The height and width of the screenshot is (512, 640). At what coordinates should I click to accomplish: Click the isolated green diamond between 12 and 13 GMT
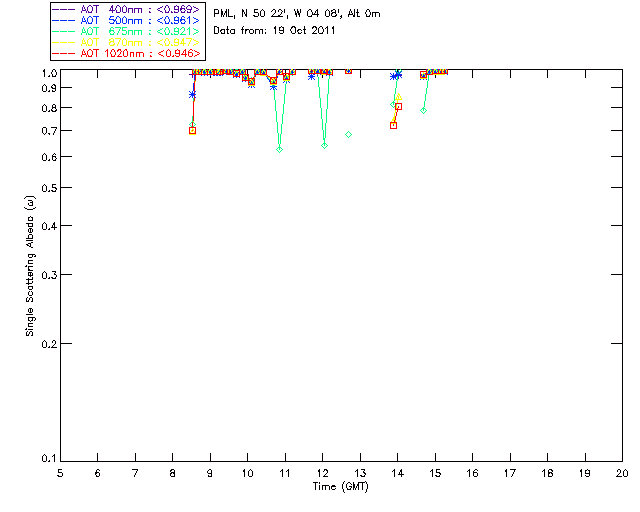pyautogui.click(x=349, y=135)
